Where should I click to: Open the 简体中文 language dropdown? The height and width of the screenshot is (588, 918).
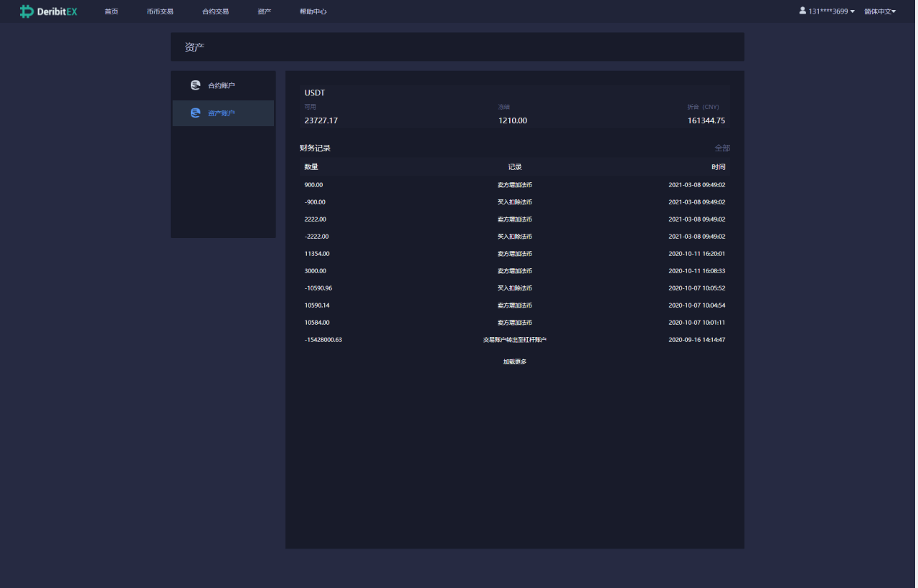880,11
